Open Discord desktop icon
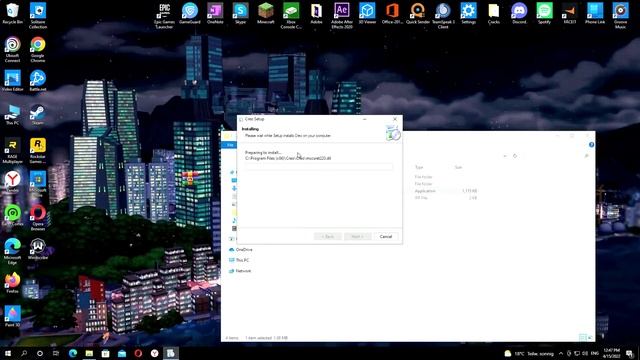Viewport: 640px width, 360px height. click(519, 13)
